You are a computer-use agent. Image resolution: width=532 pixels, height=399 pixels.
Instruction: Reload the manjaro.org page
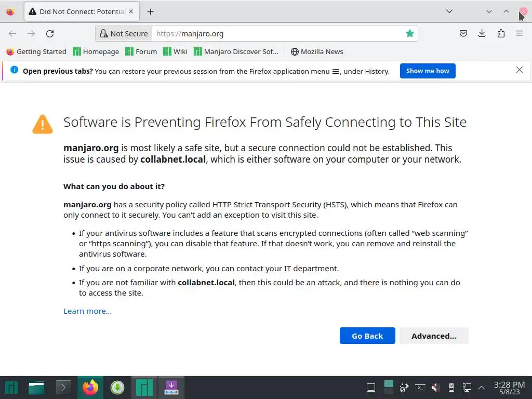[50, 34]
